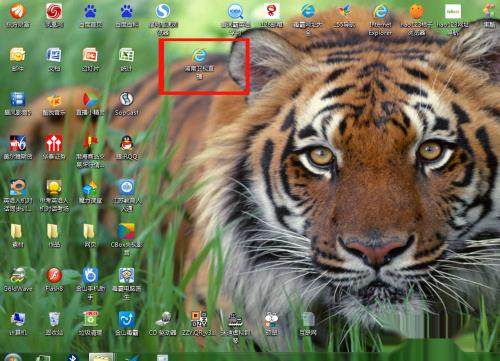Launch the Sogou browser blue S icon
This screenshot has width=500, height=361.
point(163,11)
